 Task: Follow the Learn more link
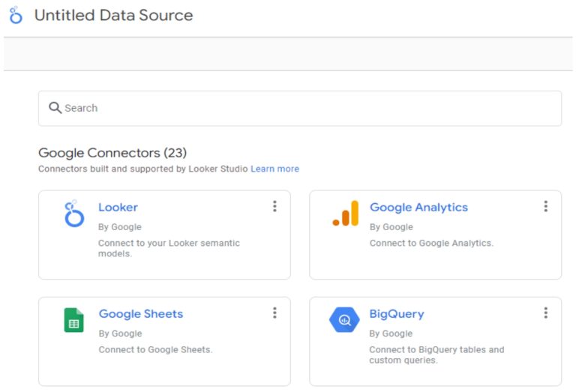click(274, 169)
